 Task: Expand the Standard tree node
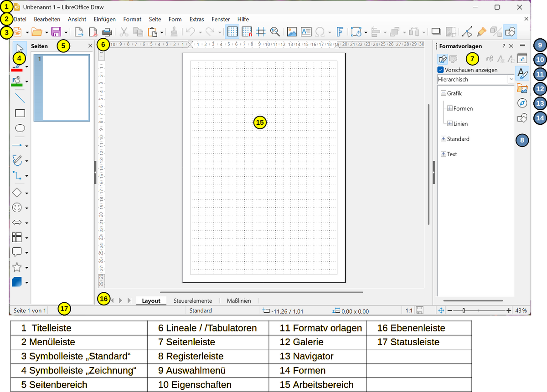tap(443, 139)
